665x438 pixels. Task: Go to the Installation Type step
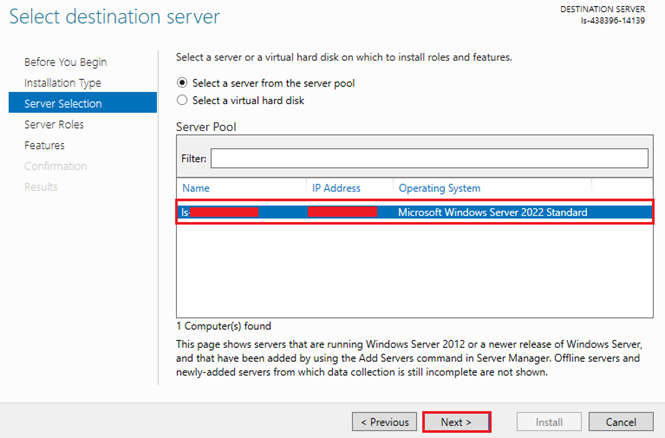[62, 83]
